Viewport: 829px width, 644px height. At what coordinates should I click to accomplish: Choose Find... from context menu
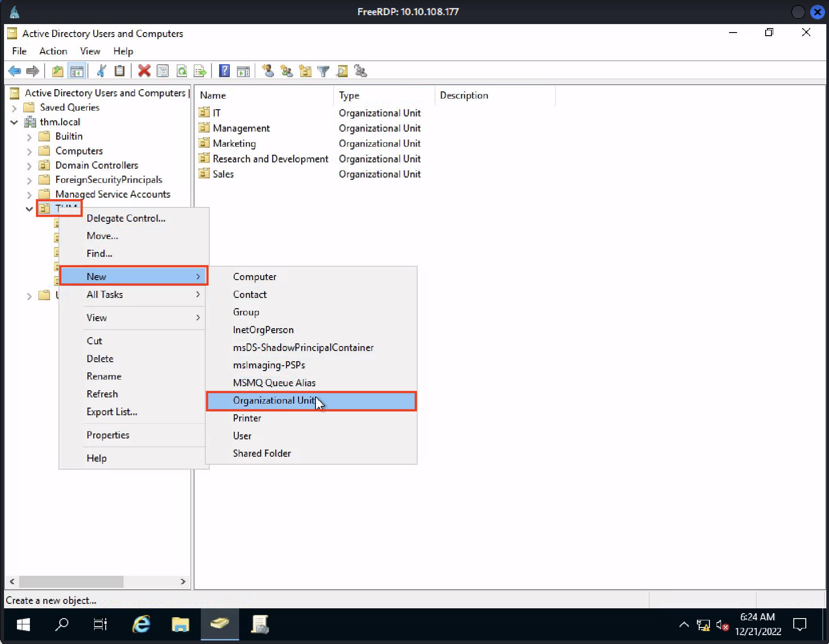click(134, 253)
